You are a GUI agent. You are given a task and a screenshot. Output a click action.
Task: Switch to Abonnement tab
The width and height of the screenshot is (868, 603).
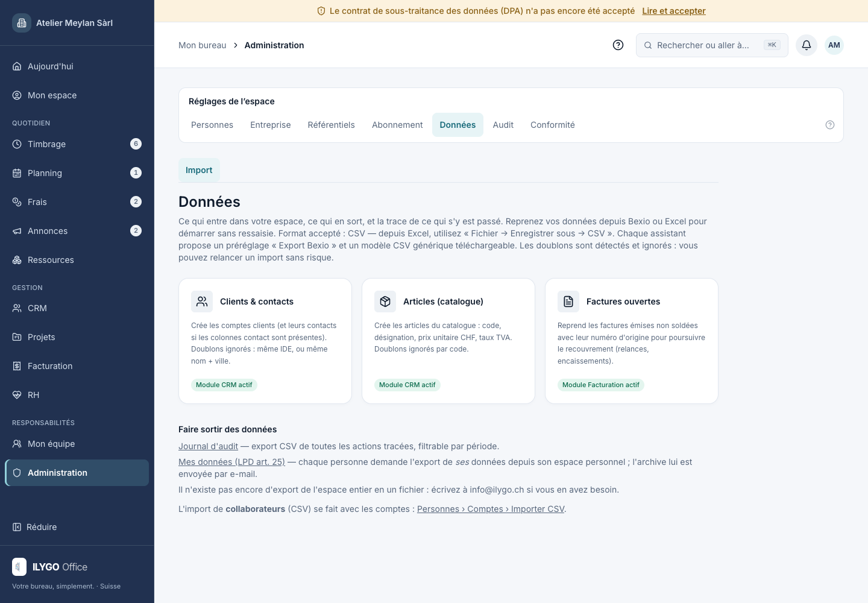coord(397,125)
